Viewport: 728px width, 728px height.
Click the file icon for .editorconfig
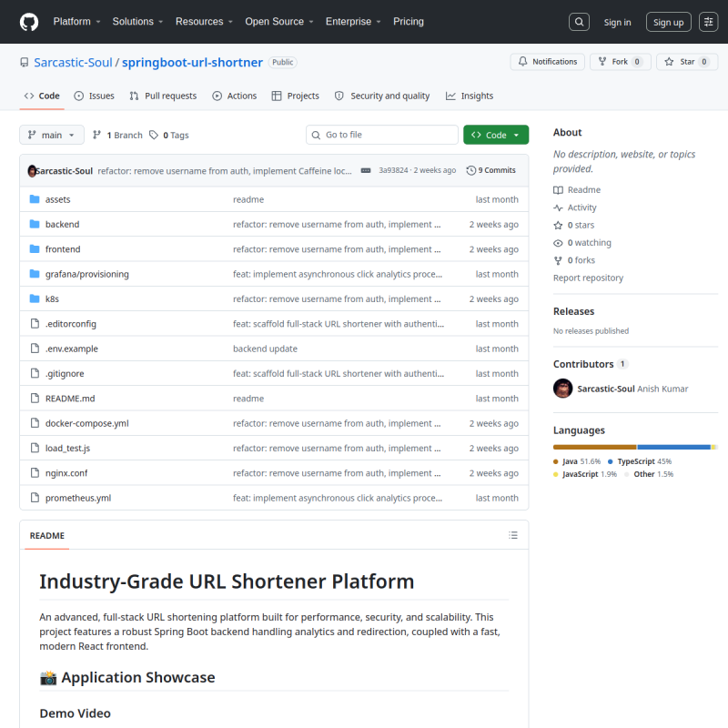35,324
